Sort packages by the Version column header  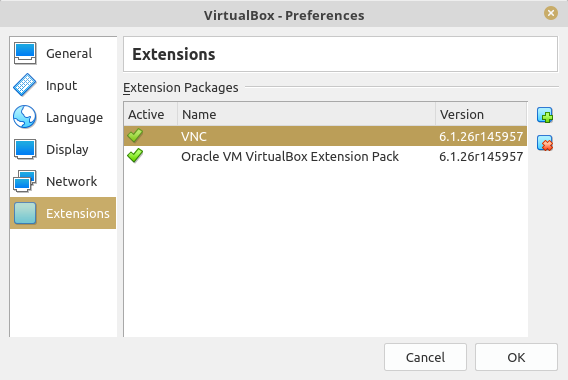pos(481,114)
